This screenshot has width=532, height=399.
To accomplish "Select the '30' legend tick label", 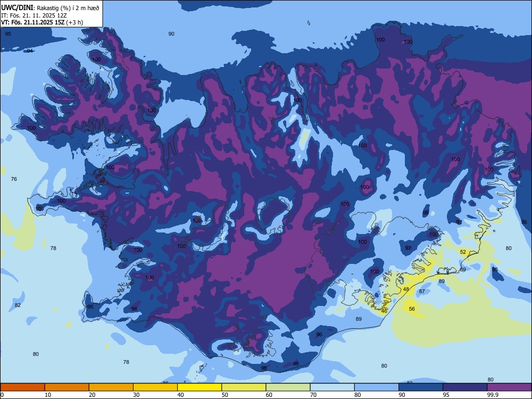I will point(136,395).
